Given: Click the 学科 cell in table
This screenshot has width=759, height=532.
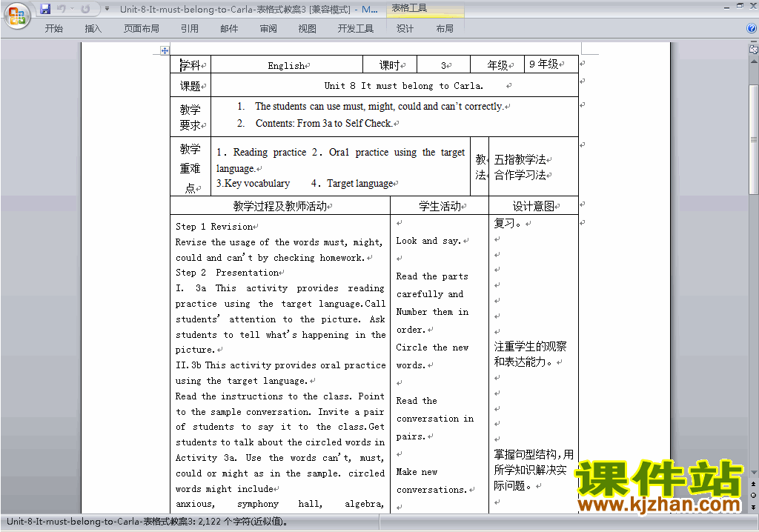Looking at the screenshot, I should point(190,64).
